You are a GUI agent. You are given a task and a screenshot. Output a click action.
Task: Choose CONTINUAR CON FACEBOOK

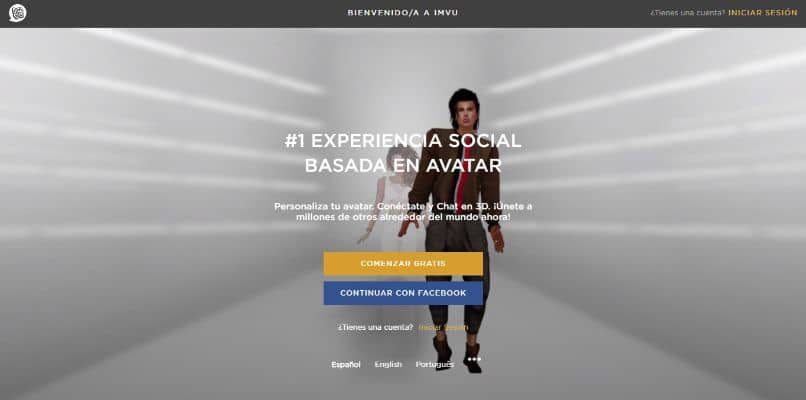403,293
